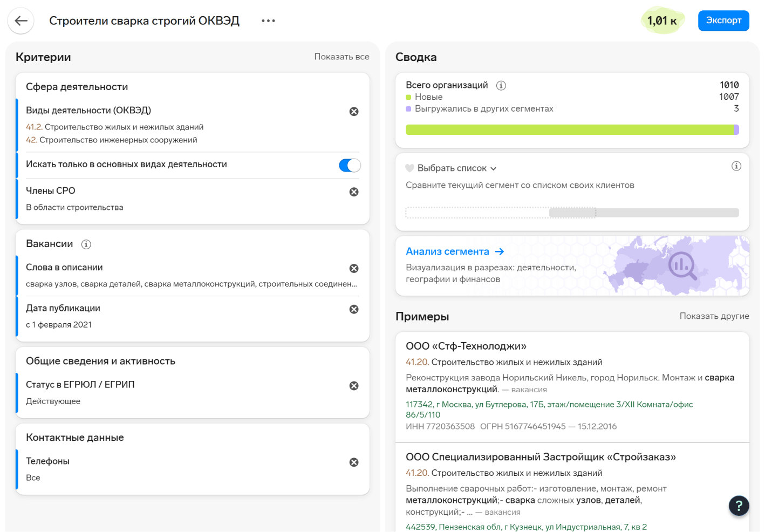Click the сварка узлов keywords text
Screen dimensions: 765x532
click(x=192, y=284)
